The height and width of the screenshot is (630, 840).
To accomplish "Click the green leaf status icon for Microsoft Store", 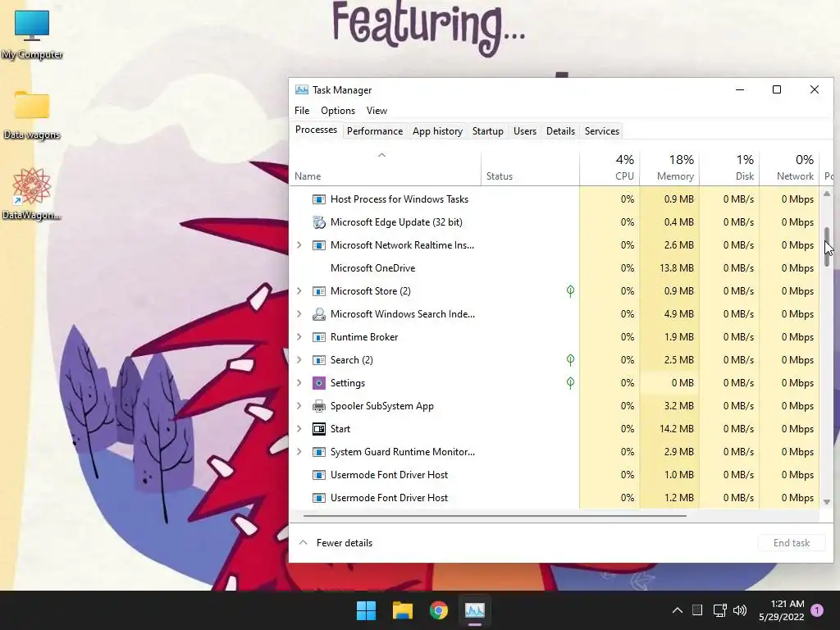I will tap(571, 291).
